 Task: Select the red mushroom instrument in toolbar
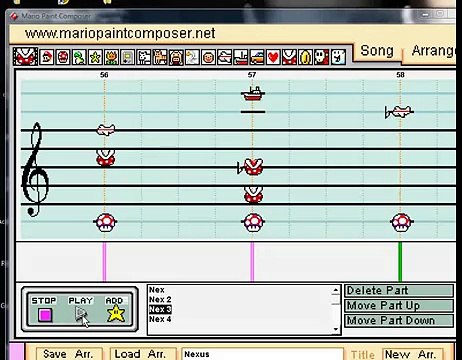(63, 57)
